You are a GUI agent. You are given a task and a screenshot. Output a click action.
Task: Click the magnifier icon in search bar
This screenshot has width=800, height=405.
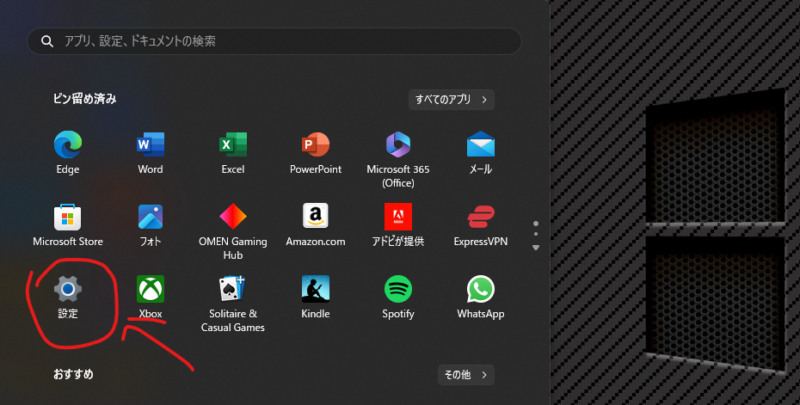(47, 41)
